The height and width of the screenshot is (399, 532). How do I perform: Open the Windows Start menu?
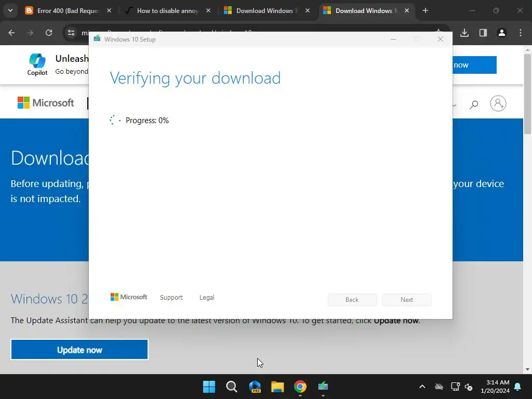tap(209, 387)
